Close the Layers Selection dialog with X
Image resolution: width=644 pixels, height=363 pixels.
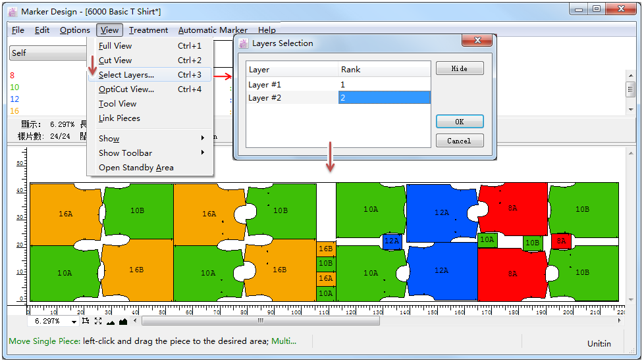tap(477, 41)
